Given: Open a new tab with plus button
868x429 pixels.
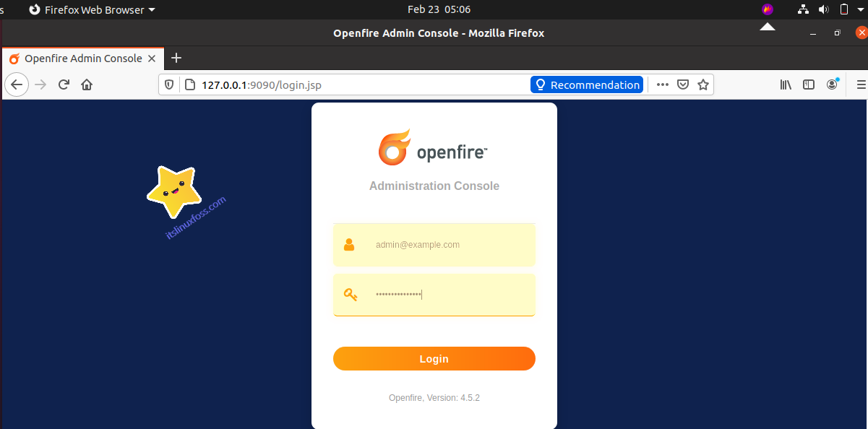Looking at the screenshot, I should coord(176,58).
